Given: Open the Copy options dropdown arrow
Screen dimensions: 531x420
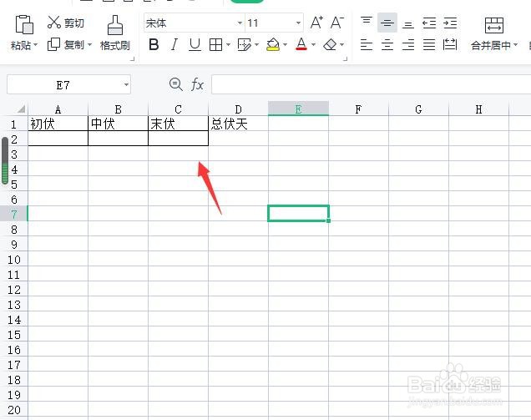Looking at the screenshot, I should tap(89, 44).
